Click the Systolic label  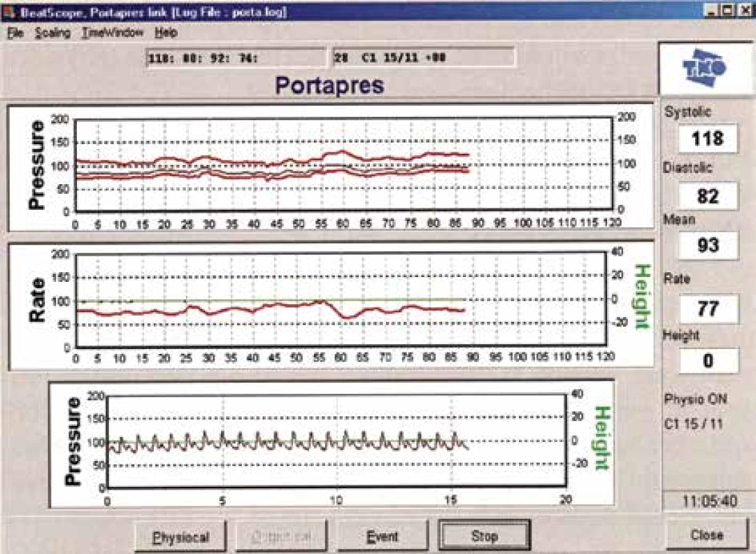tap(687, 111)
